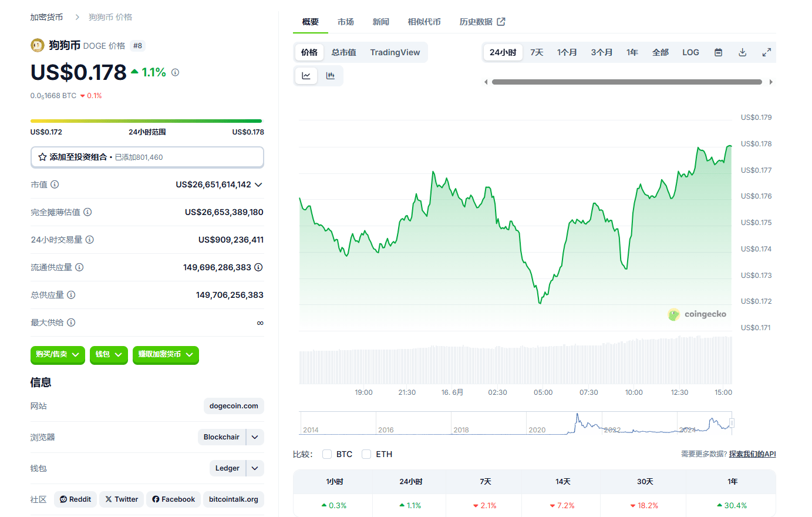Open Ledger wallet link
The width and height of the screenshot is (812, 517).
click(x=227, y=468)
